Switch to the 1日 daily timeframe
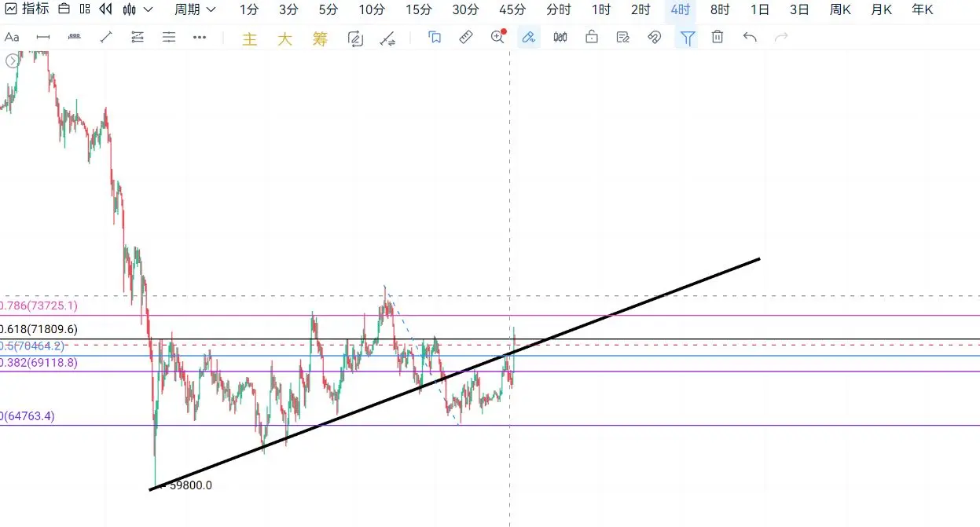 [x=760, y=9]
